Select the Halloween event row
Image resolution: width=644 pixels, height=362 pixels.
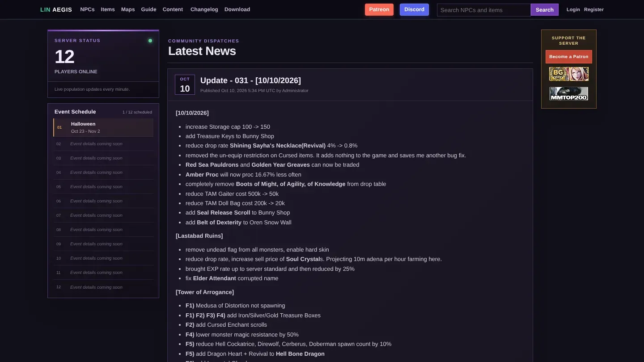(x=103, y=127)
